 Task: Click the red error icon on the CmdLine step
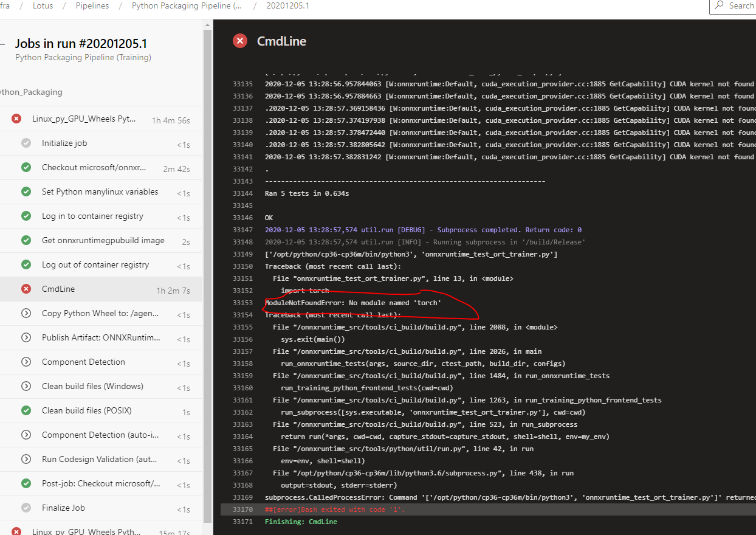26,289
